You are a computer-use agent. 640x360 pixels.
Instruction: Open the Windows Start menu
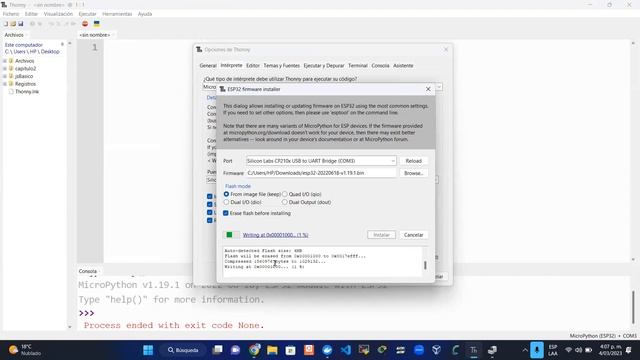point(148,350)
